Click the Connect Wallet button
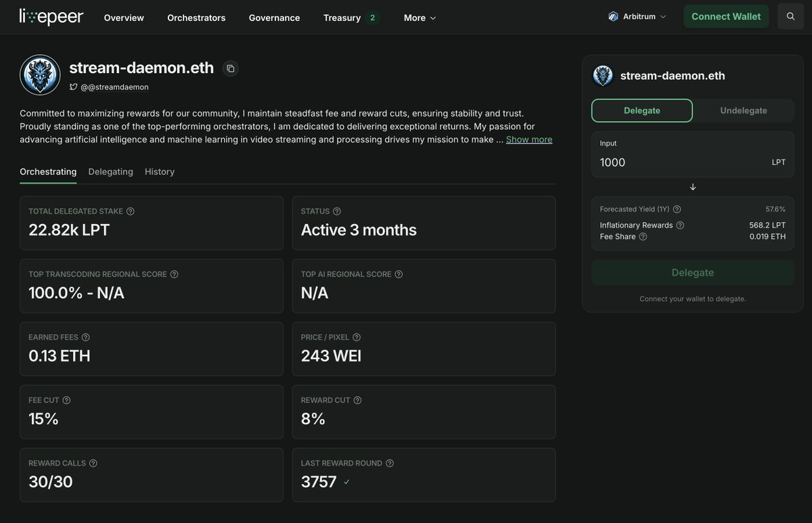812x523 pixels. (726, 16)
